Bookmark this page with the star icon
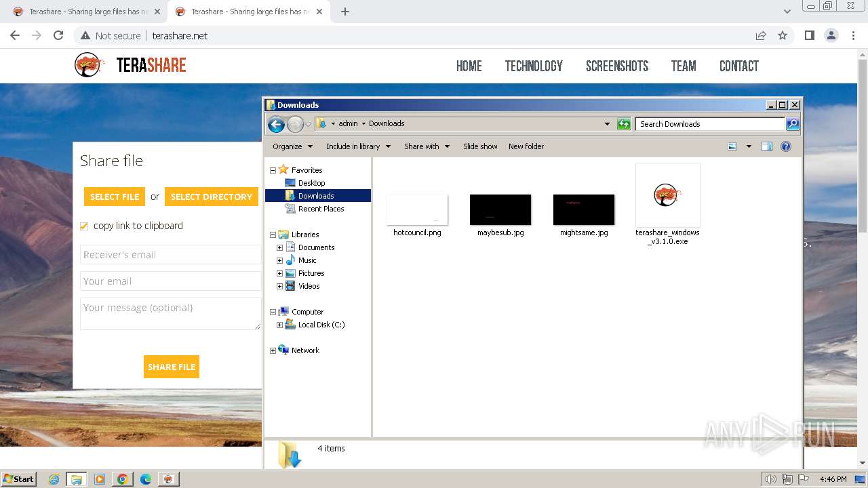This screenshot has height=488, width=868. point(783,35)
